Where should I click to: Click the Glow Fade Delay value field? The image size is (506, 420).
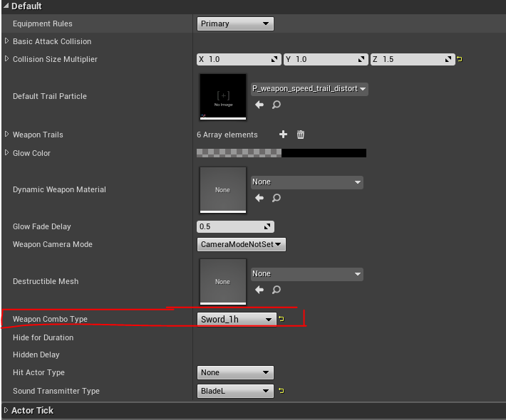[229, 226]
